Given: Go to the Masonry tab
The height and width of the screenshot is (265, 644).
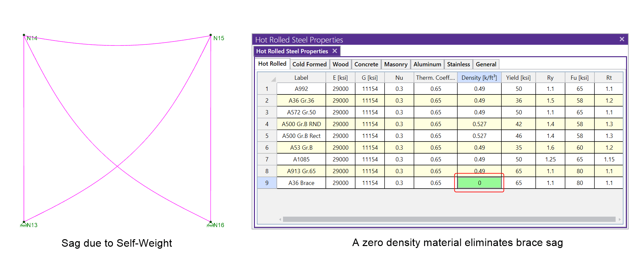Looking at the screenshot, I should pyautogui.click(x=396, y=64).
